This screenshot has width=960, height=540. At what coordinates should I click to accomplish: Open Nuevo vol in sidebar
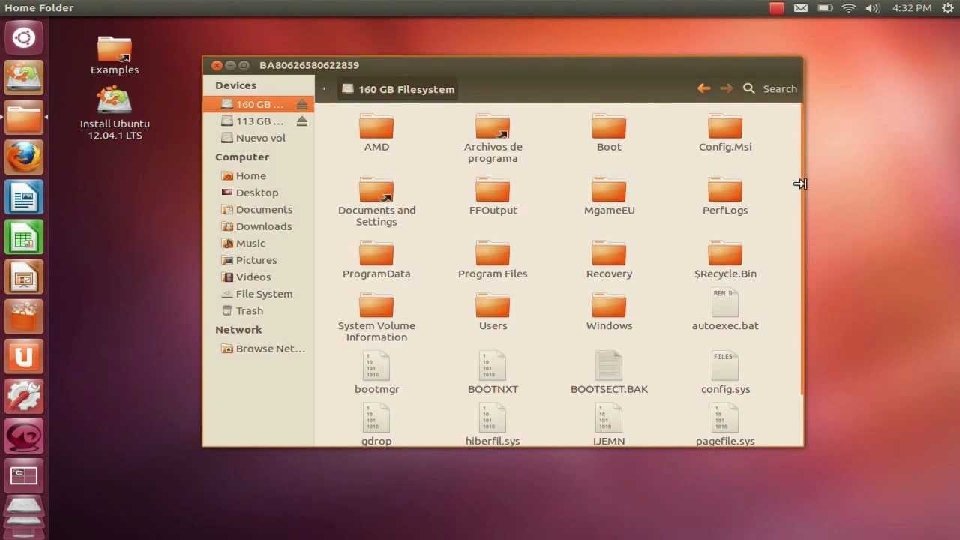(258, 138)
